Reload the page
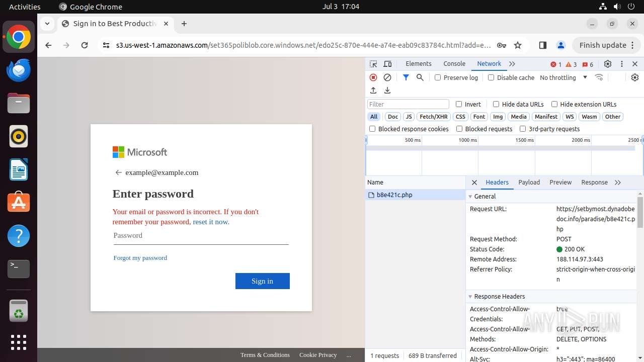The image size is (644, 362). (x=85, y=45)
